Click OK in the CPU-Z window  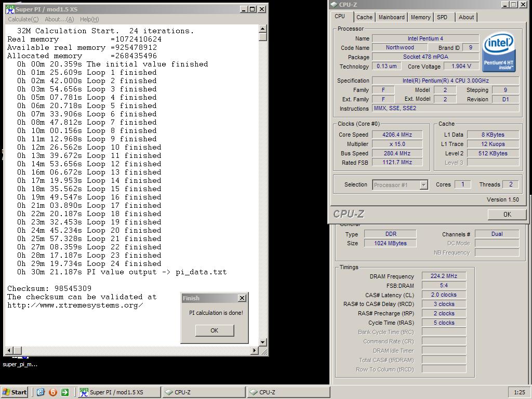click(x=507, y=215)
